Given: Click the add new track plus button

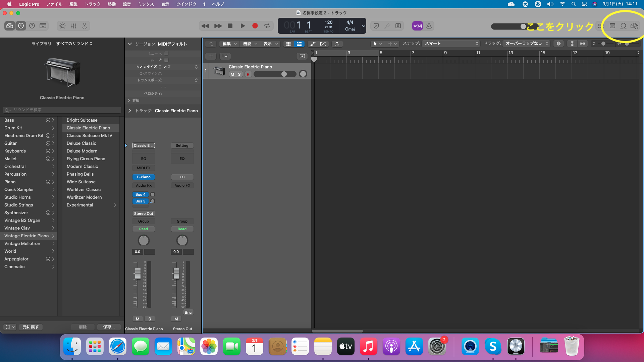Looking at the screenshot, I should pyautogui.click(x=211, y=56).
